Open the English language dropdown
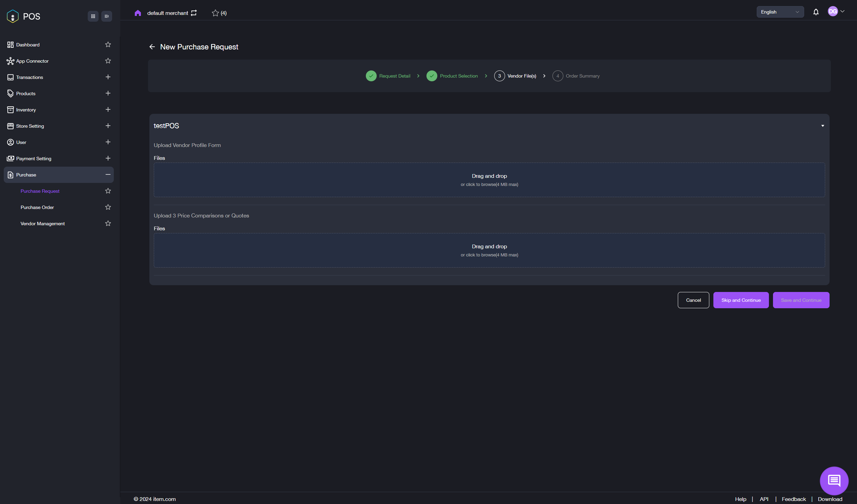 [x=780, y=12]
